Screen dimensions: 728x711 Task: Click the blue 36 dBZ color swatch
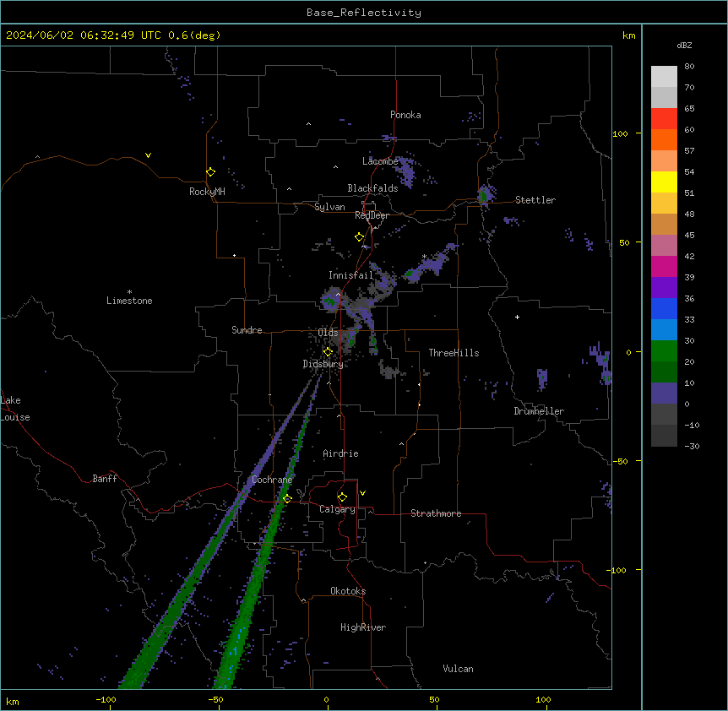coord(664,308)
